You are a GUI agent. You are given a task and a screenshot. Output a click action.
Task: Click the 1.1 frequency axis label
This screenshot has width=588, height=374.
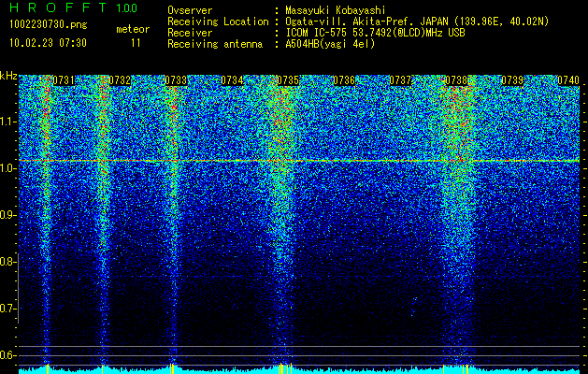point(7,122)
